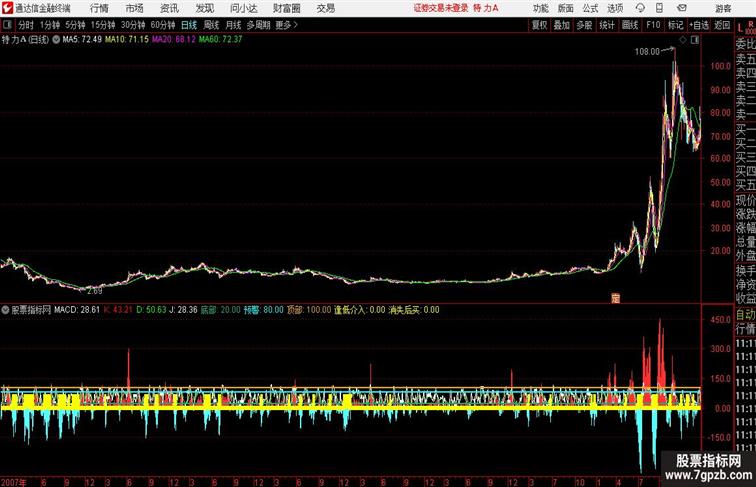Switch to the 1分钟 period tab
This screenshot has height=487, width=756.
coord(50,25)
